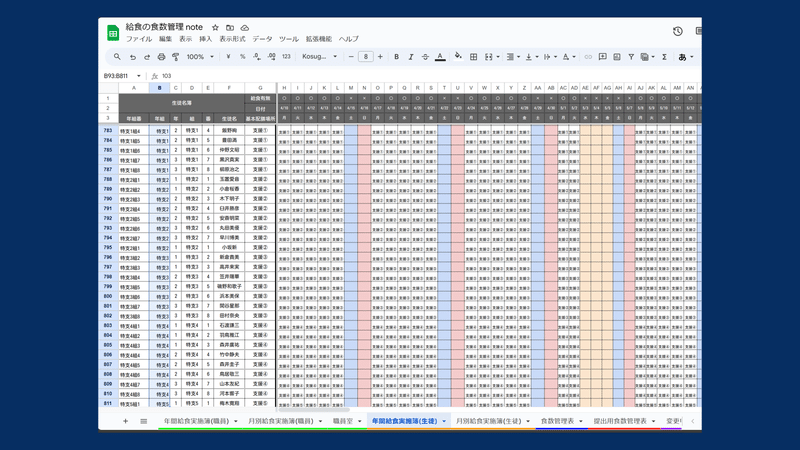Insert a link in the cell
The width and height of the screenshot is (800, 450).
click(588, 57)
